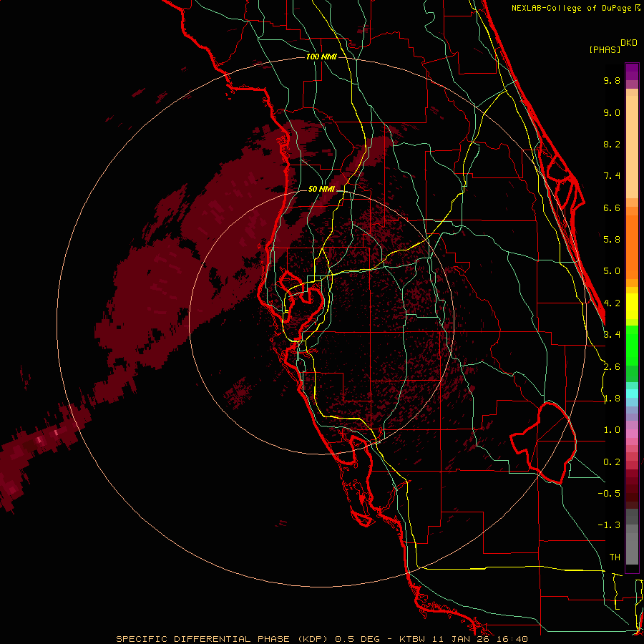Click the 1.8 scale value
This screenshot has width=644, height=644.
(x=612, y=399)
